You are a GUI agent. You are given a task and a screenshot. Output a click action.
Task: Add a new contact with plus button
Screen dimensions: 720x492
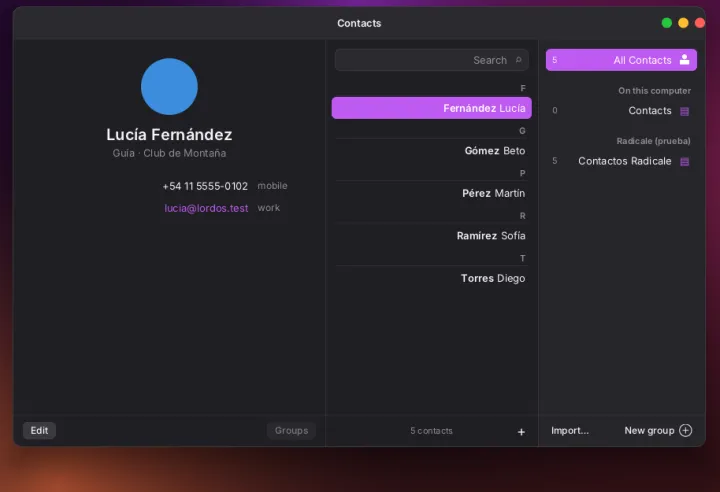pos(521,432)
